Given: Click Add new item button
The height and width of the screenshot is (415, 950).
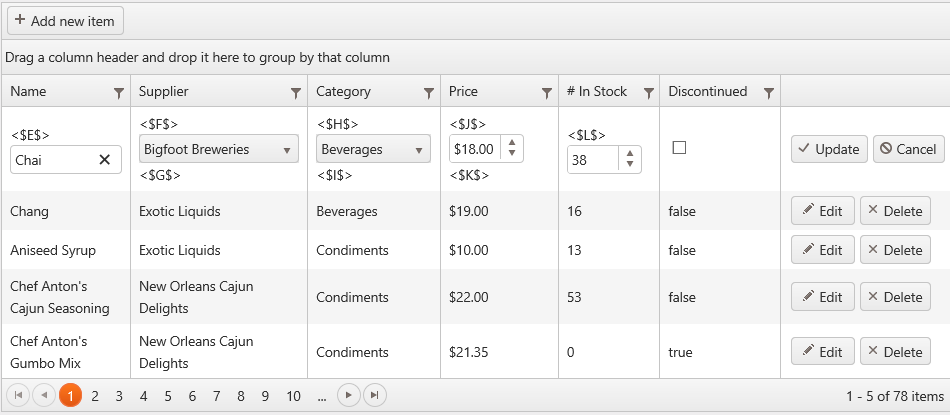Looking at the screenshot, I should pos(65,21).
